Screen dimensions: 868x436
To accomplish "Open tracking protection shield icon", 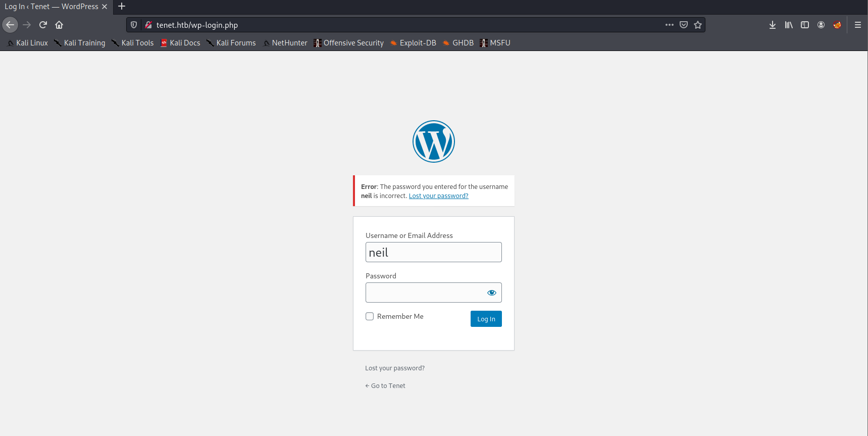I will pyautogui.click(x=134, y=25).
